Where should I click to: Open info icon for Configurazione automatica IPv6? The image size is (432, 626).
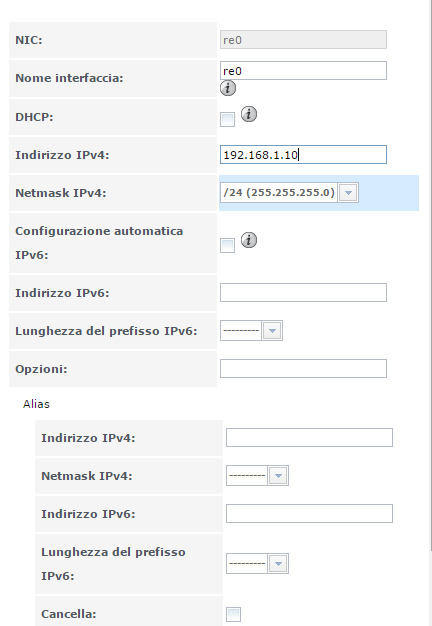click(x=249, y=240)
